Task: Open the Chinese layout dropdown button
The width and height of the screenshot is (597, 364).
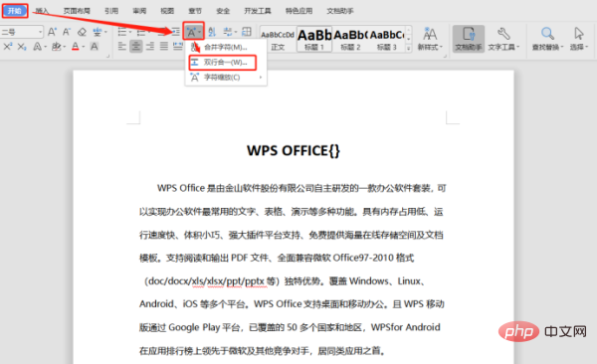Action: pos(193,31)
